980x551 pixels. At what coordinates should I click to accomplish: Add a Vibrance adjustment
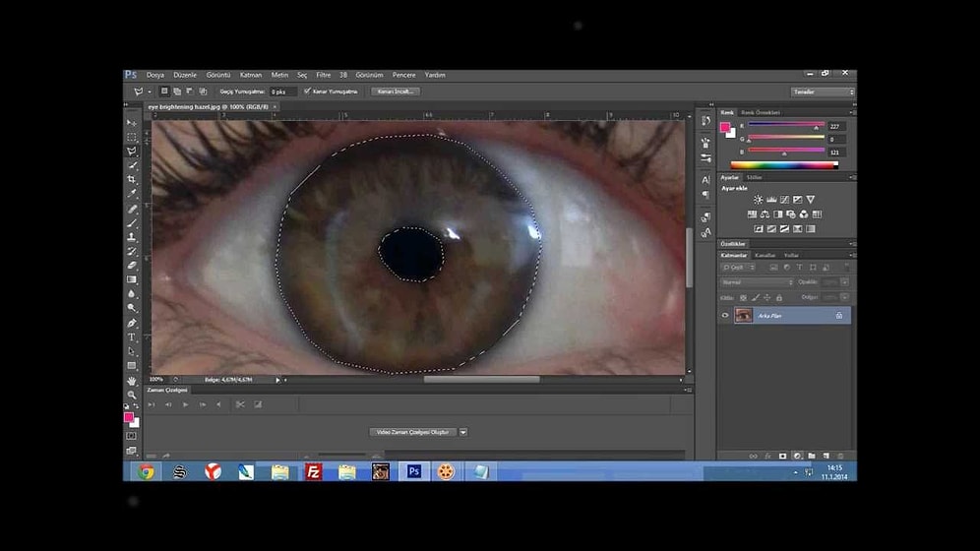pyautogui.click(x=811, y=200)
